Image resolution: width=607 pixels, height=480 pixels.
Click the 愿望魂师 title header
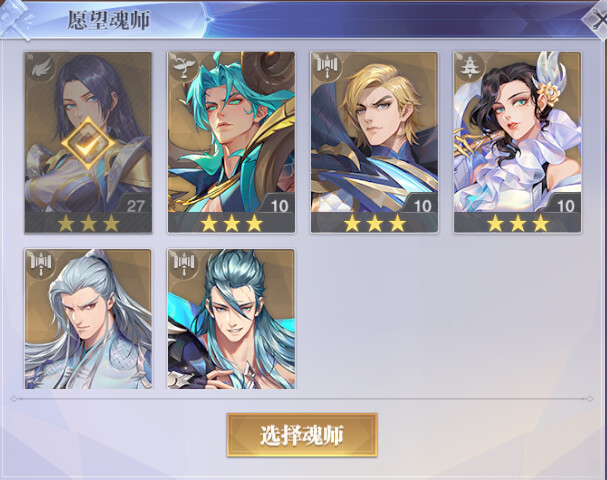pos(109,21)
